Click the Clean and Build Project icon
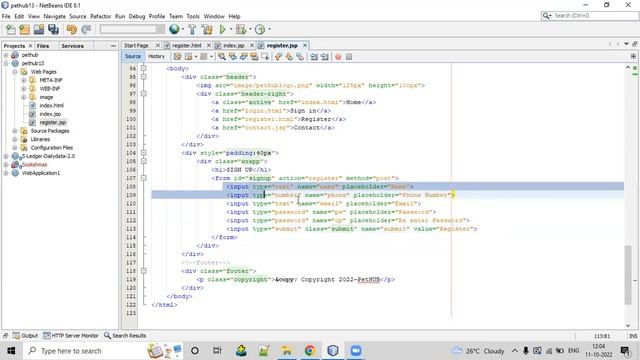Image resolution: width=640 pixels, height=360 pixels. pyautogui.click(x=207, y=29)
